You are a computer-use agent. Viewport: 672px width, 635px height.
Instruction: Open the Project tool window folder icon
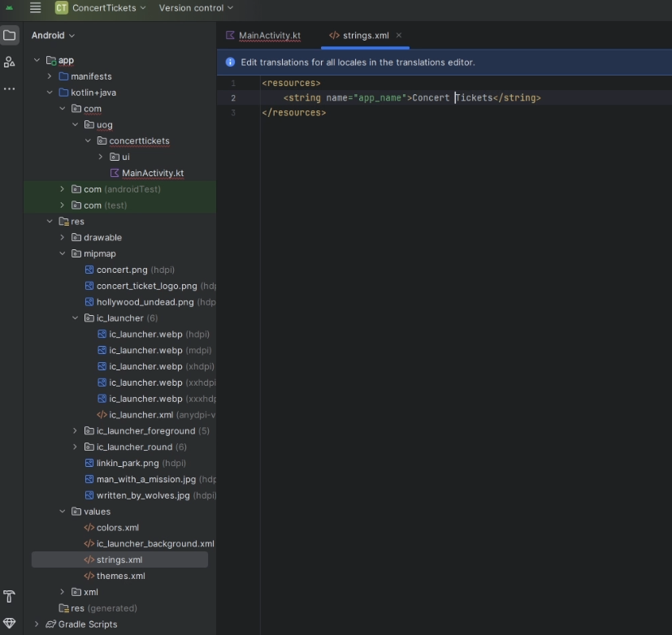pyautogui.click(x=10, y=35)
